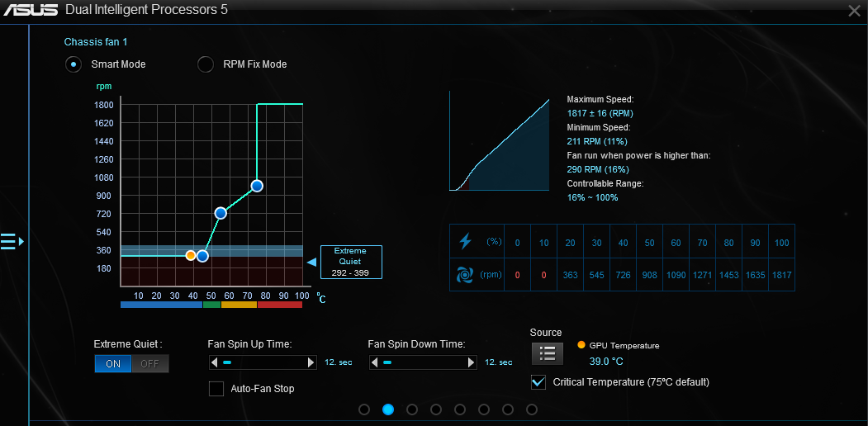
Task: Click the ASUS logo
Action: click(29, 9)
